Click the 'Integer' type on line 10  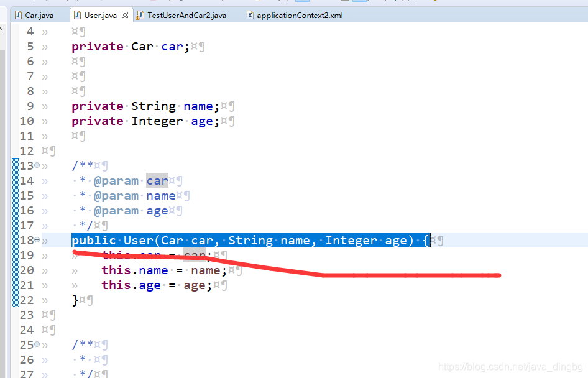(157, 121)
